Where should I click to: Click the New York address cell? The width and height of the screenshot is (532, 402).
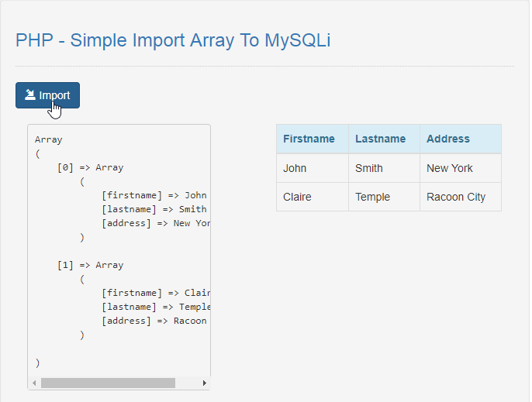tap(461, 168)
